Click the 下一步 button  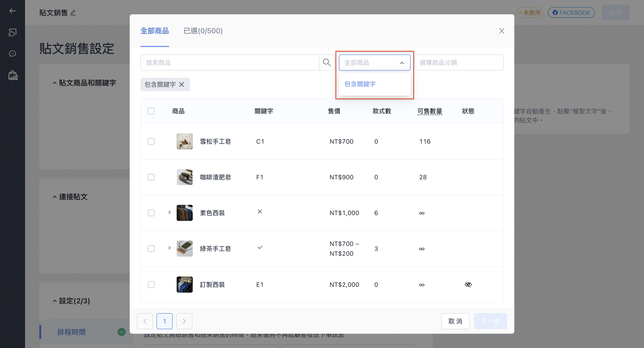pos(490,321)
